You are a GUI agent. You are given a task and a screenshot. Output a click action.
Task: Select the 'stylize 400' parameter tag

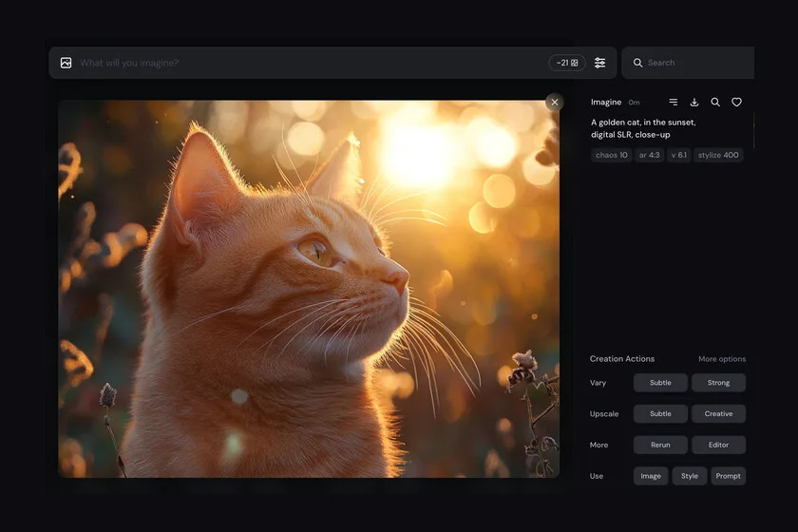pos(718,155)
